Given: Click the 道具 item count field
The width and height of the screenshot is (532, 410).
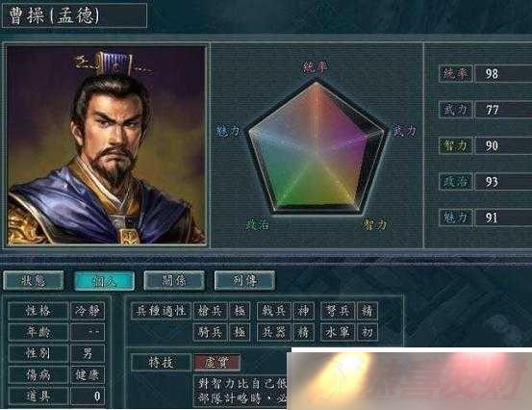Looking at the screenshot, I should pos(88,397).
